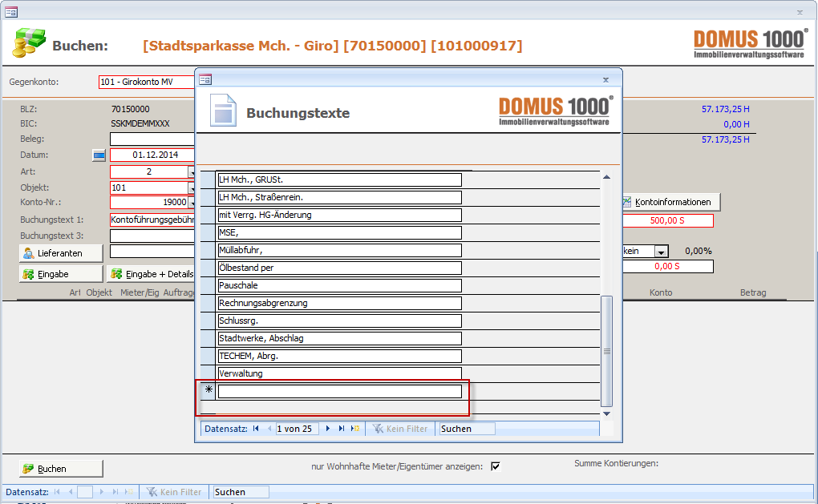Click Kein Filter in Buchen window navigator
818x504 pixels.
pos(174,491)
